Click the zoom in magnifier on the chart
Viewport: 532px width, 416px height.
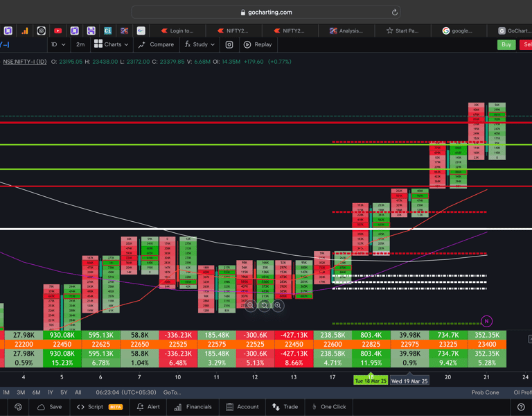coord(278,305)
